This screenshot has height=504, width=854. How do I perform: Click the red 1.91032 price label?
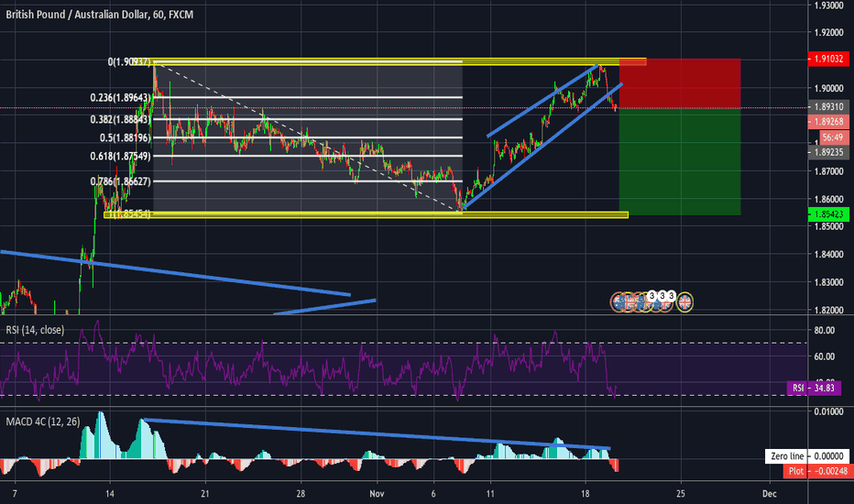click(827, 59)
